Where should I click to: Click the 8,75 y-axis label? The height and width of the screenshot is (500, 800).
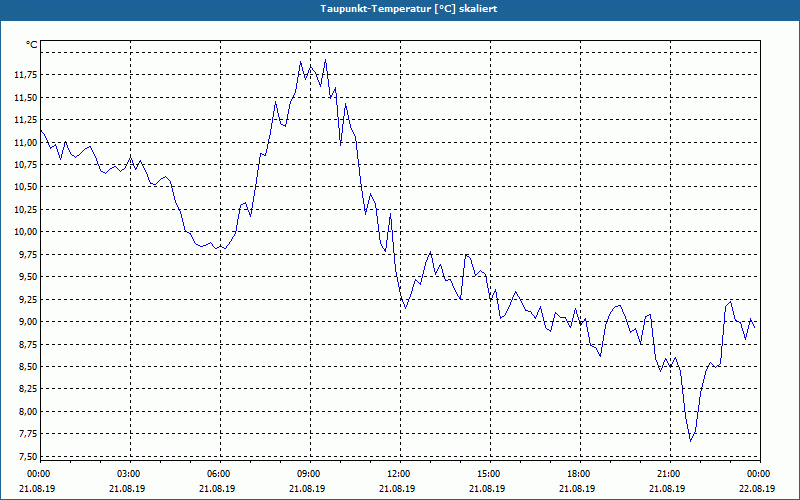[x=28, y=344]
